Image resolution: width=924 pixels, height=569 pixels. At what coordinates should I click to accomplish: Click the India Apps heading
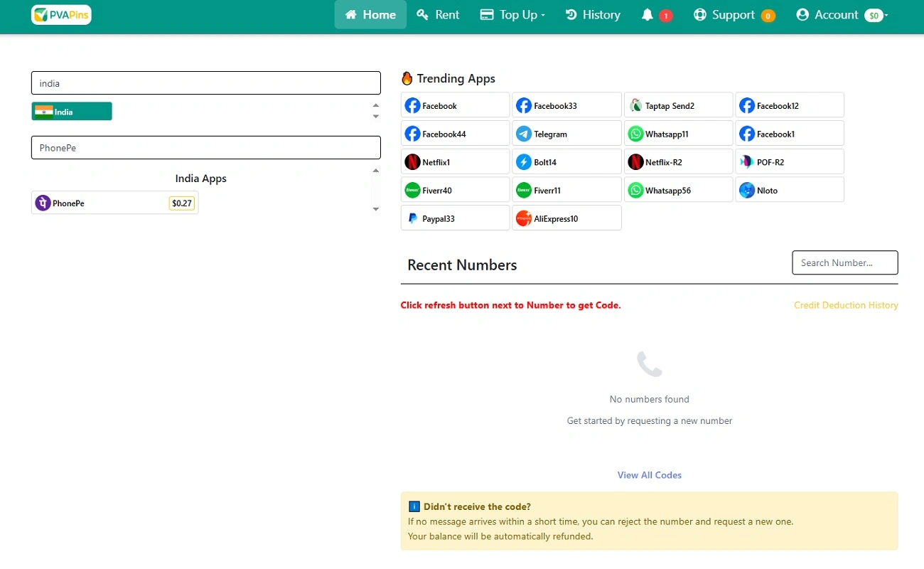[x=201, y=179]
